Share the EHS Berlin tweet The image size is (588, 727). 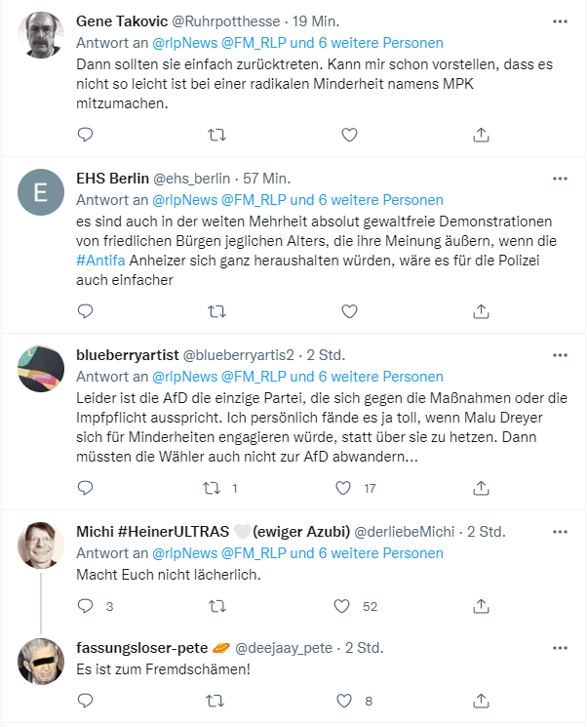pyautogui.click(x=480, y=311)
